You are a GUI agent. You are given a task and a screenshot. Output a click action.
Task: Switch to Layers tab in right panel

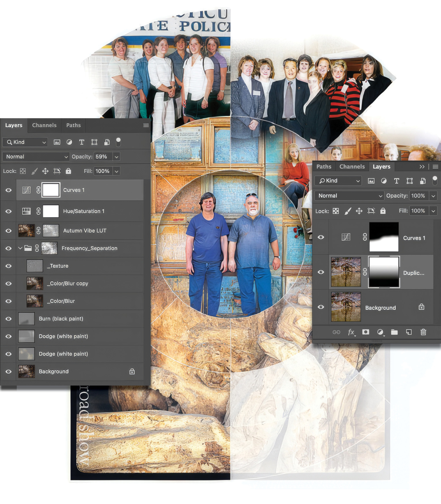coord(381,167)
